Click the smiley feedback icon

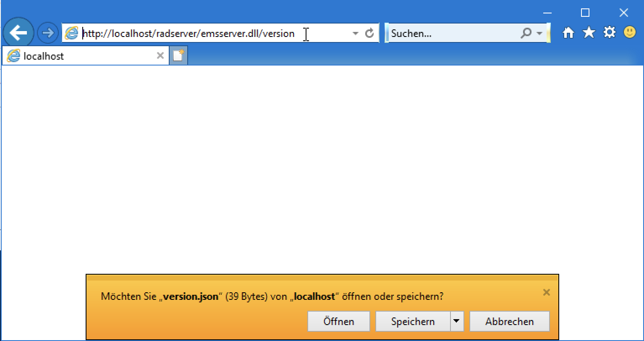[630, 32]
